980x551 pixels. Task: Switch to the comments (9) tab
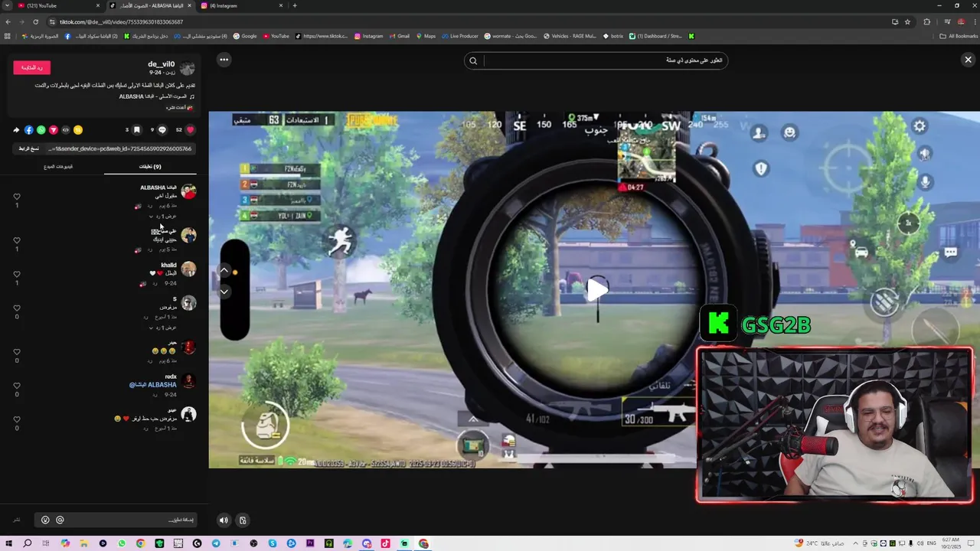click(150, 167)
